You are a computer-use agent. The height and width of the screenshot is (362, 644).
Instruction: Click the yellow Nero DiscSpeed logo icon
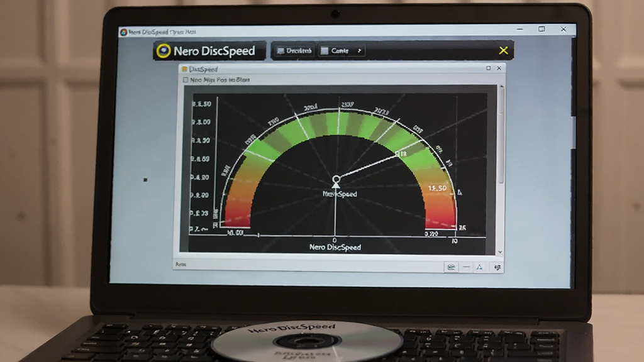coord(164,51)
